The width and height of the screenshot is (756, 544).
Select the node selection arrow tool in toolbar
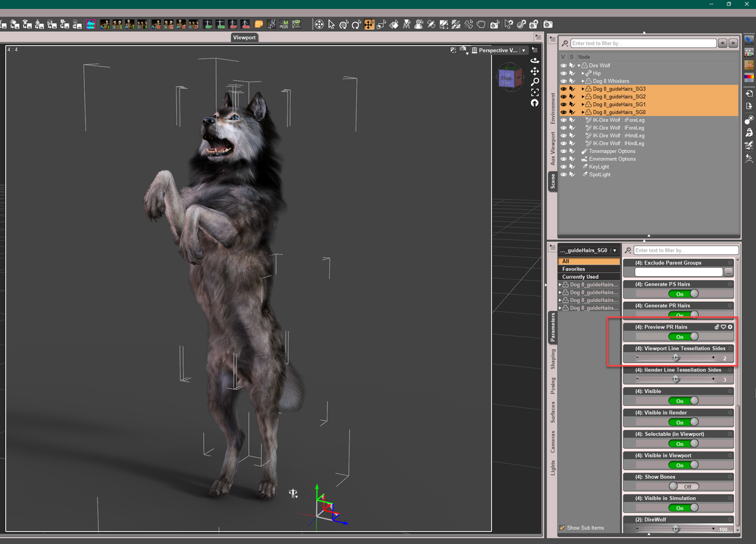click(331, 24)
